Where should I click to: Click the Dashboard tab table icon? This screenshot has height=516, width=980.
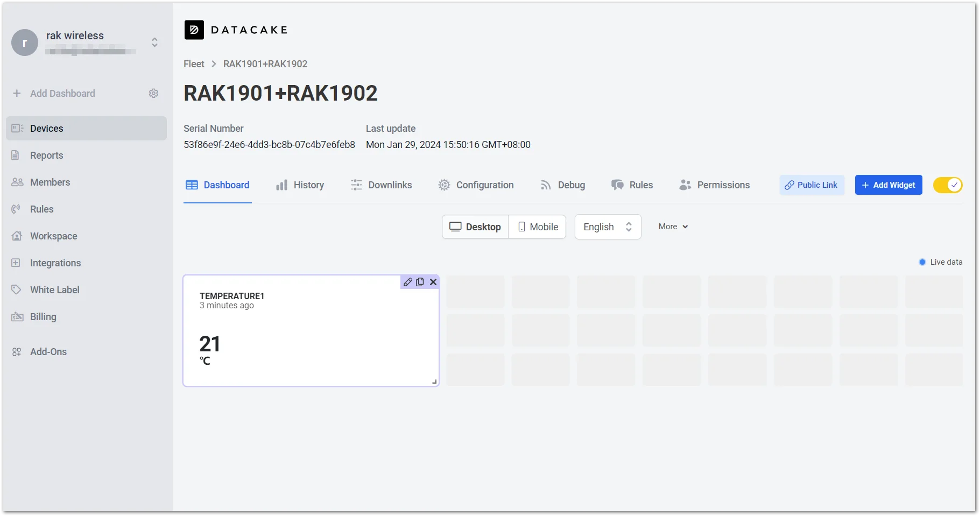point(192,185)
